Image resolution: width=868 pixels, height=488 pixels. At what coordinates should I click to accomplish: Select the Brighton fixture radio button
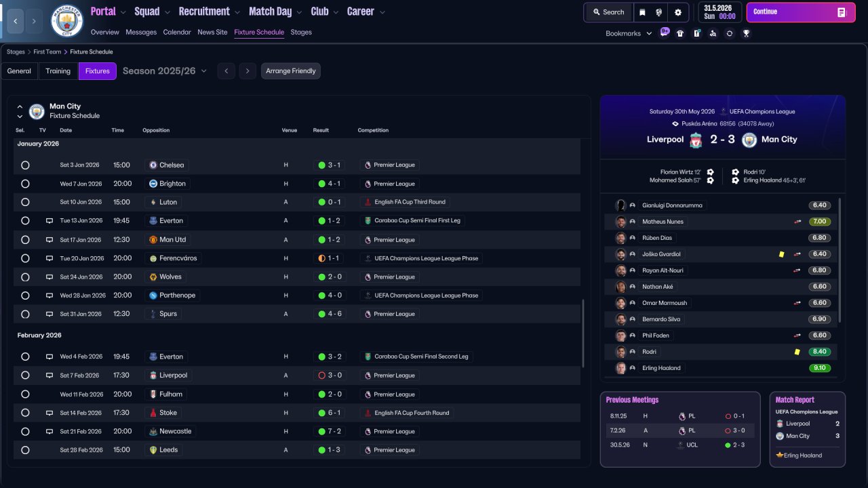tap(25, 184)
